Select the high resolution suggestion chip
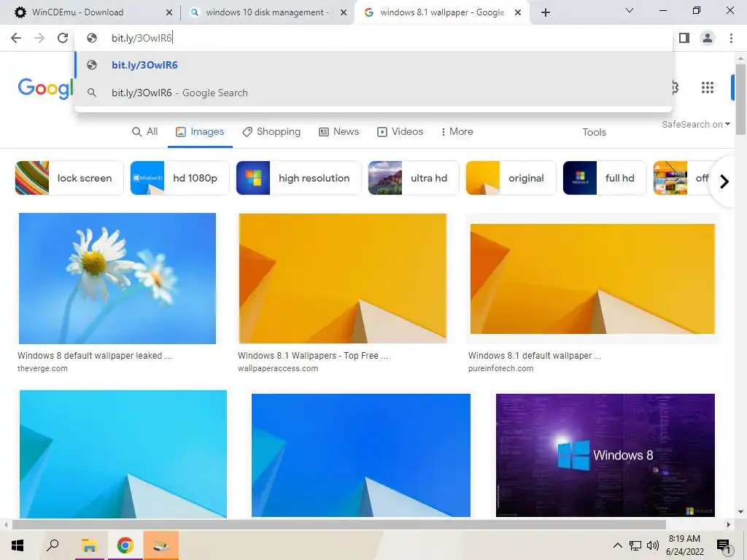The image size is (747, 560). 298,178
